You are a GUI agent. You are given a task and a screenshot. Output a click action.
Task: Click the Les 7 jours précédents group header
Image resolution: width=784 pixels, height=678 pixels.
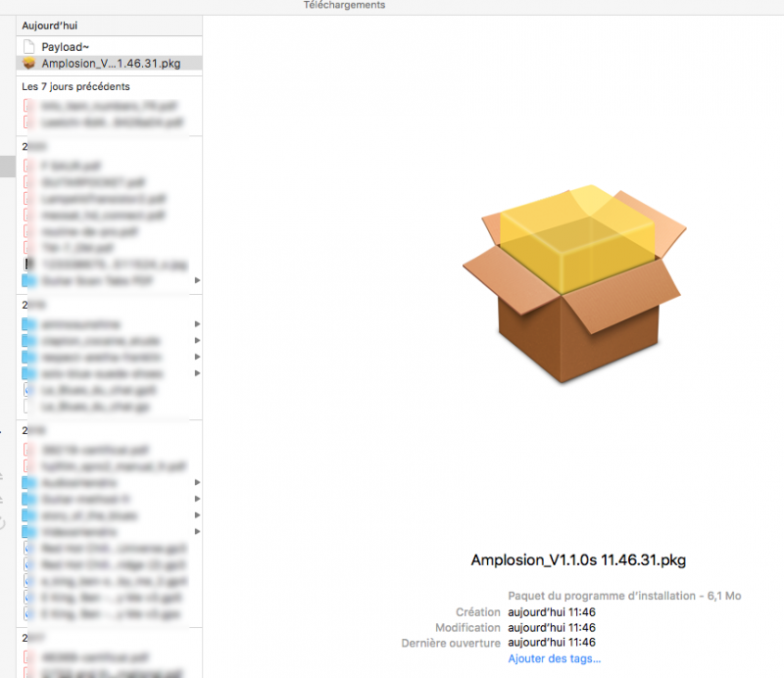pos(75,86)
